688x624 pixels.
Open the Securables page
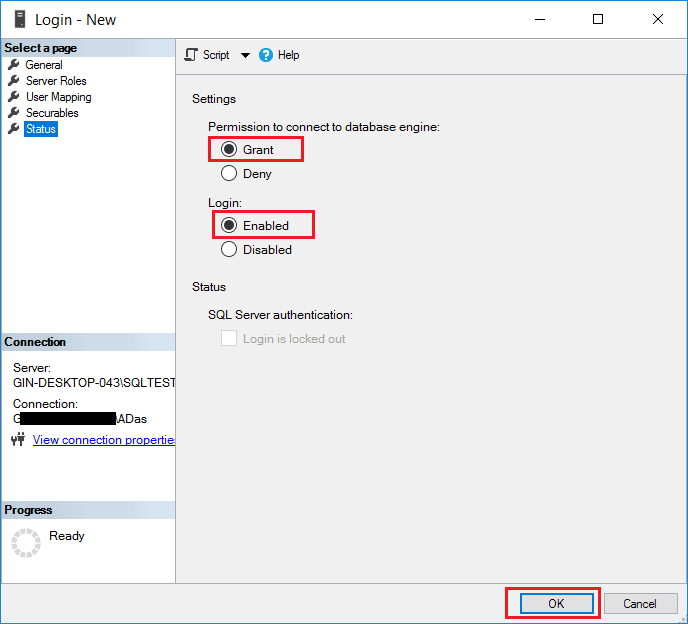(x=52, y=113)
